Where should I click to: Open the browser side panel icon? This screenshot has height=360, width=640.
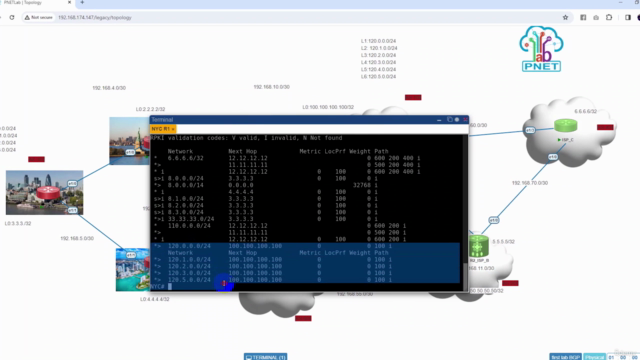628,18
